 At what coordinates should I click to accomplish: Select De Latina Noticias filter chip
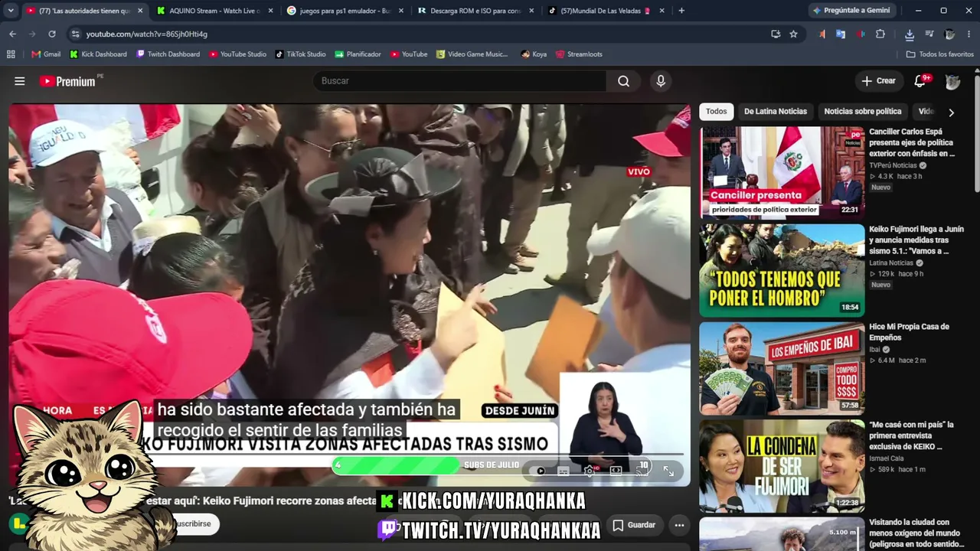tap(776, 112)
